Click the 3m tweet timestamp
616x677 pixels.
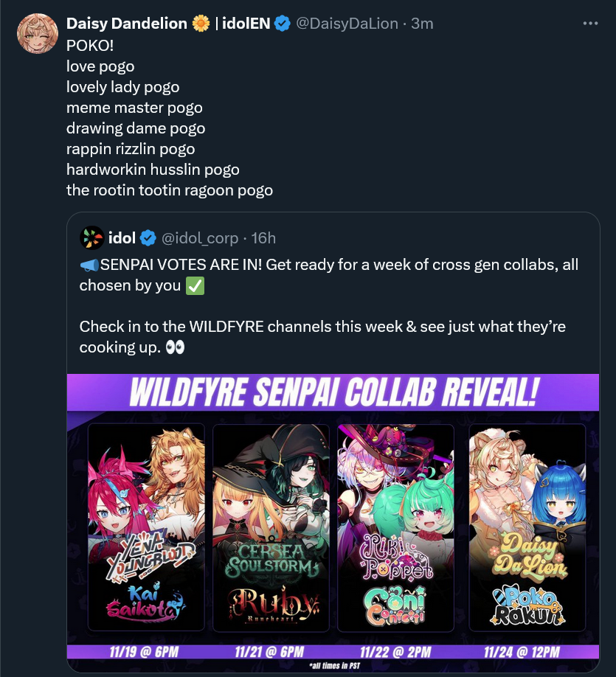pos(422,24)
